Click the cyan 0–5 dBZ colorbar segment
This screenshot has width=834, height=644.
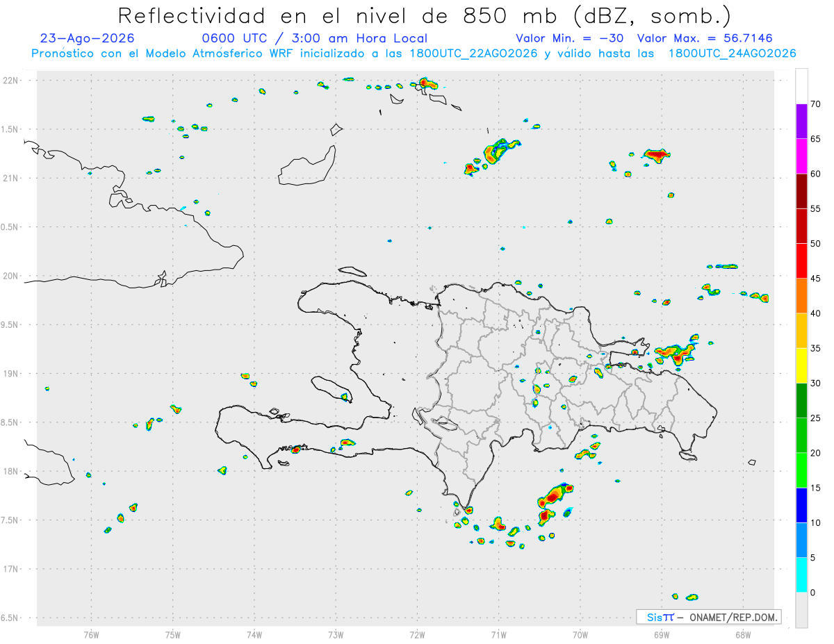(x=801, y=575)
